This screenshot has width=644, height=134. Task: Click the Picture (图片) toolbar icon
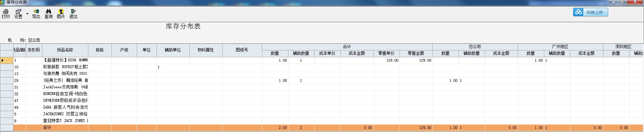(61, 14)
